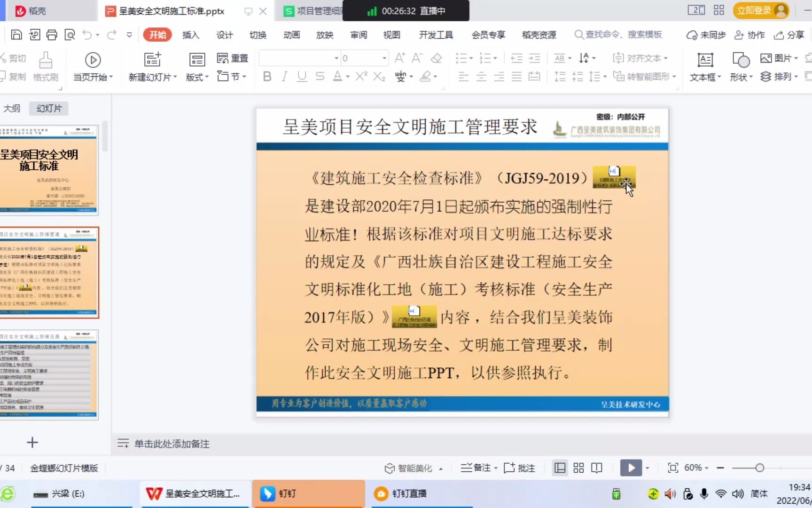Switch to Slide Sorter view icon
Viewport: 812px width, 508px height.
coord(578,468)
